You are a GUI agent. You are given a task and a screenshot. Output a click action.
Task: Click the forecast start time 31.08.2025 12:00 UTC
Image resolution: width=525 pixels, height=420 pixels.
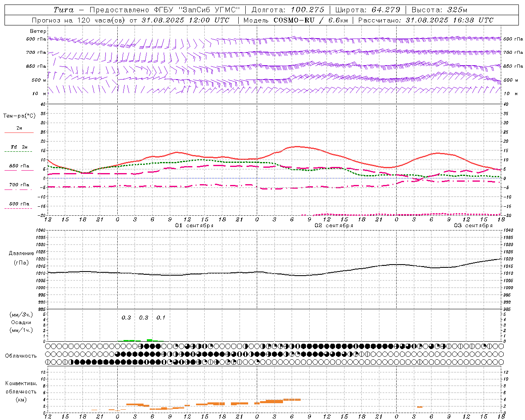click(x=185, y=20)
